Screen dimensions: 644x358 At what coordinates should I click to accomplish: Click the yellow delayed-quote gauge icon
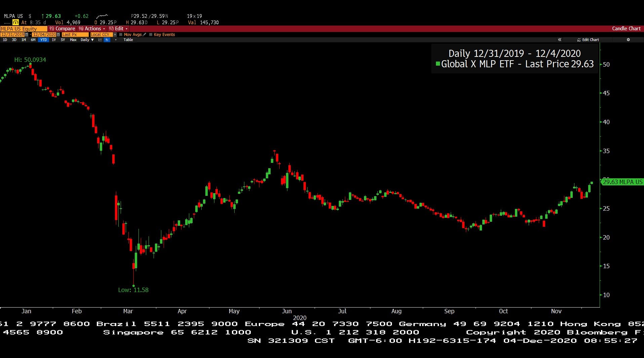15,23
